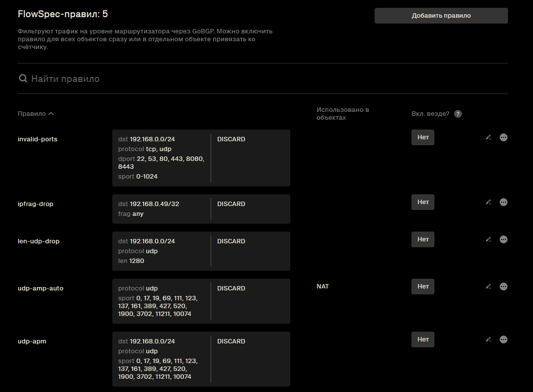The height and width of the screenshot is (392, 533).
Task: Click the 'Добавить правило' button
Action: (x=441, y=16)
